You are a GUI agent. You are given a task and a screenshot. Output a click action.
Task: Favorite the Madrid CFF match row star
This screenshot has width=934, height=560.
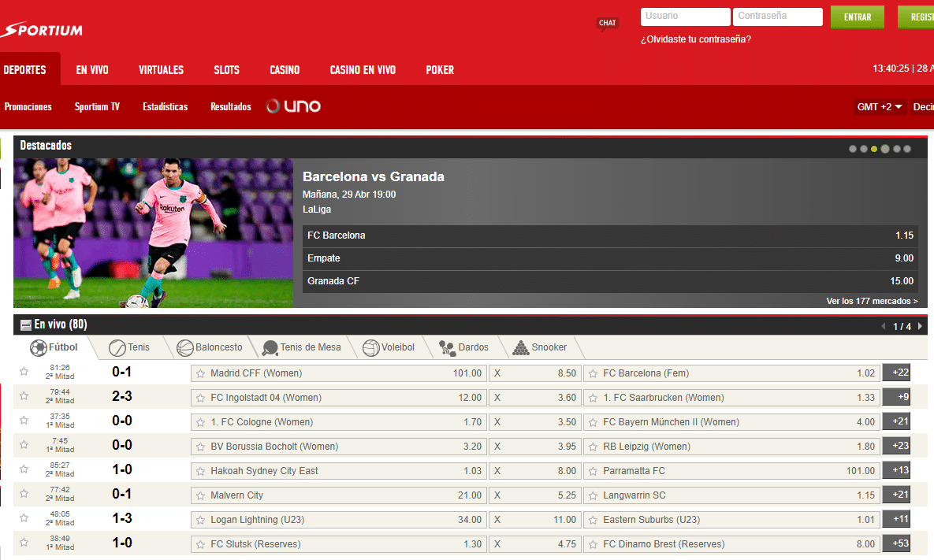[24, 373]
